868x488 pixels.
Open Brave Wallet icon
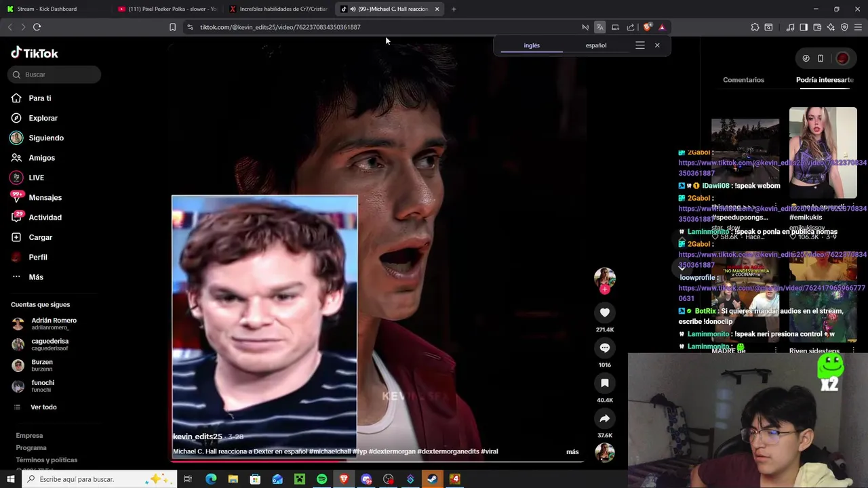coord(817,27)
